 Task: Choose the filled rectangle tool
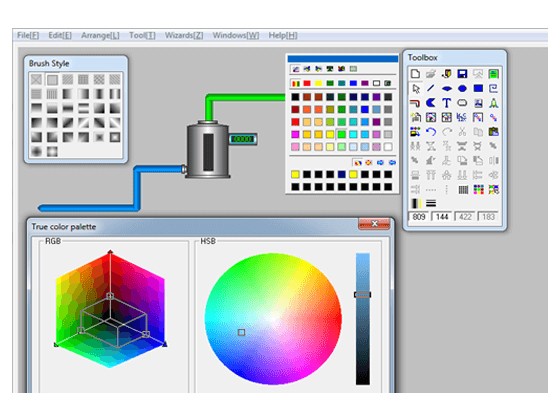pos(478,88)
